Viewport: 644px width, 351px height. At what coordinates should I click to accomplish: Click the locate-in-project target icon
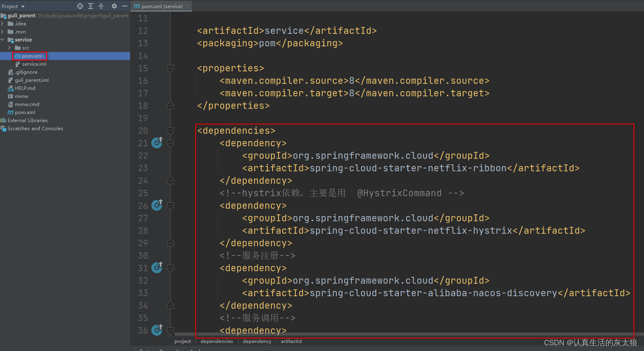[x=80, y=6]
